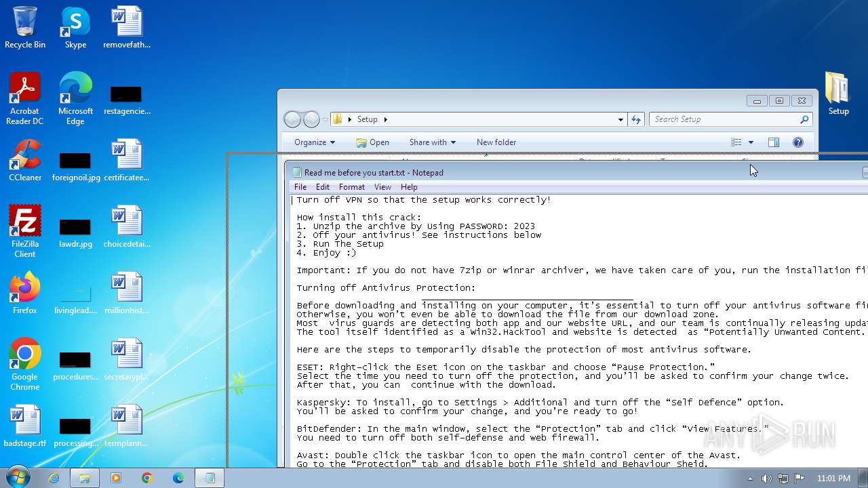Screen dimensions: 868x488
Task: Open the Windows Start menu
Action: tap(18, 477)
